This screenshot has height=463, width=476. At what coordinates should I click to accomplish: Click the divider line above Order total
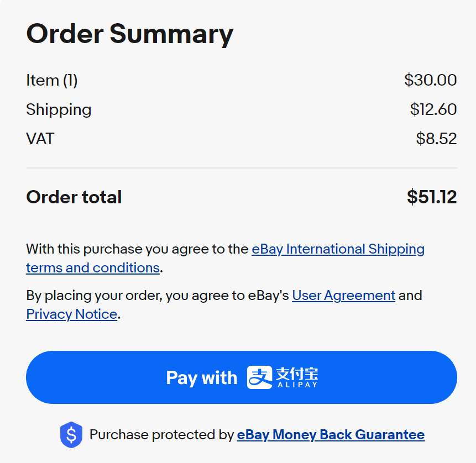241,168
